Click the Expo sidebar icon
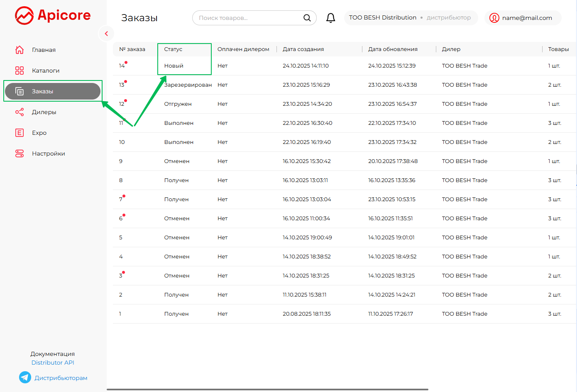The image size is (577, 392). (x=20, y=133)
